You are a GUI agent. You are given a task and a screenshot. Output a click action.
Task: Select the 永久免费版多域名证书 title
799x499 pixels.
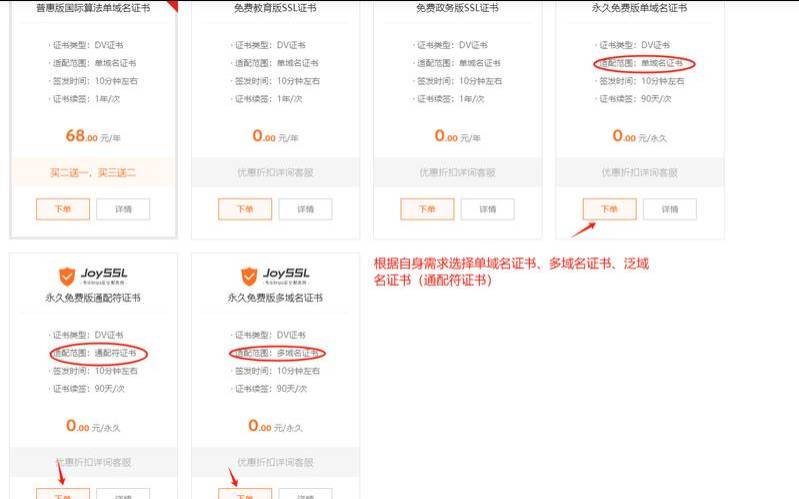(x=275, y=298)
